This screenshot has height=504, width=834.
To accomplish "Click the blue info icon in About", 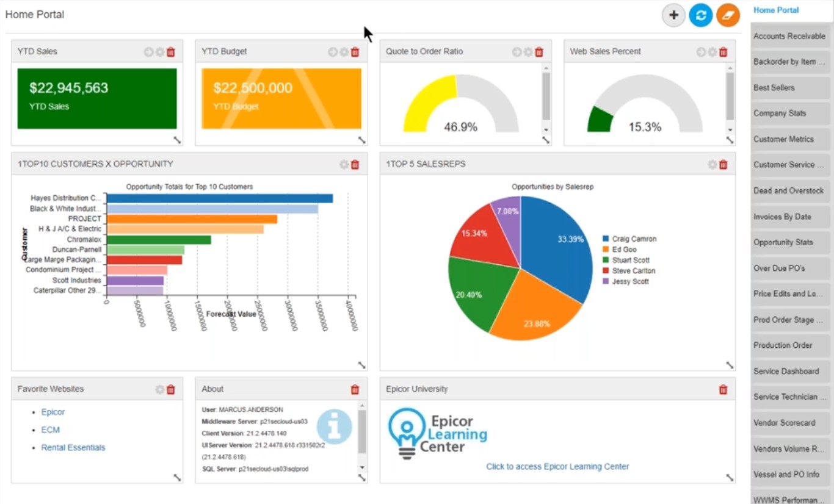I will pos(335,427).
